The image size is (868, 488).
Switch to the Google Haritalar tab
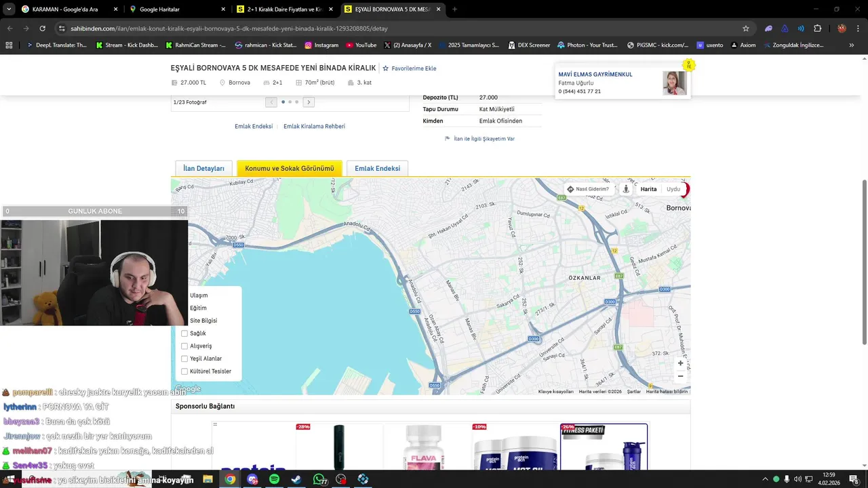[178, 9]
